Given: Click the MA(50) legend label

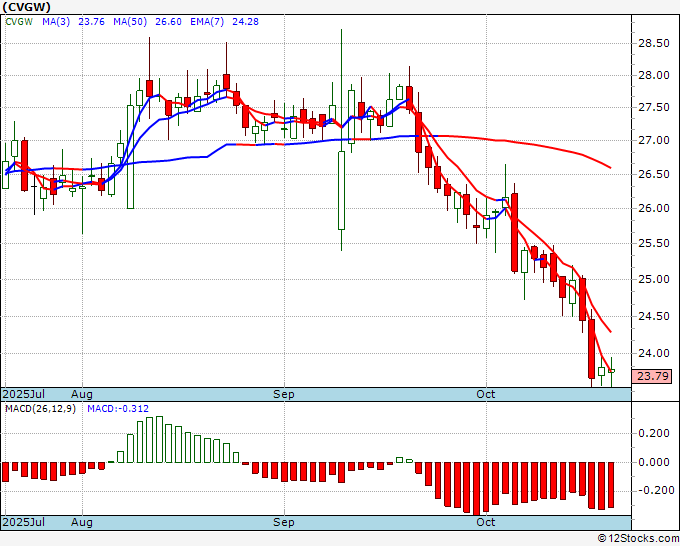Looking at the screenshot, I should coord(130,22).
